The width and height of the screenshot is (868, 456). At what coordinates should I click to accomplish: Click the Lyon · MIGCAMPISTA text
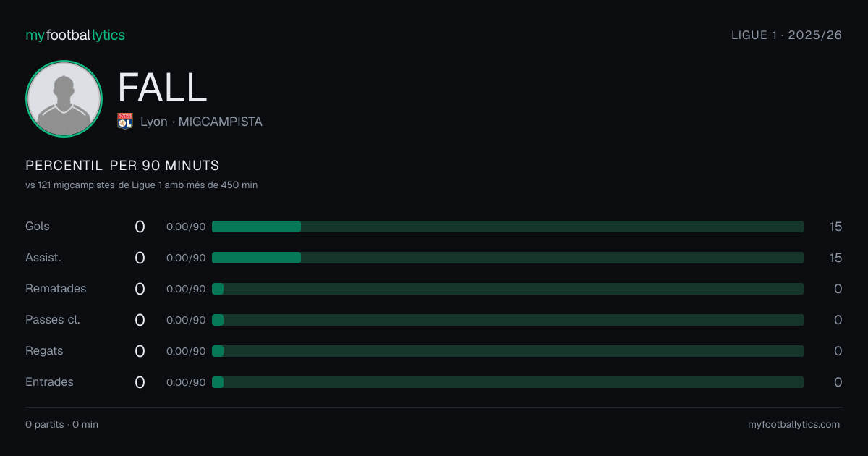[x=201, y=122]
